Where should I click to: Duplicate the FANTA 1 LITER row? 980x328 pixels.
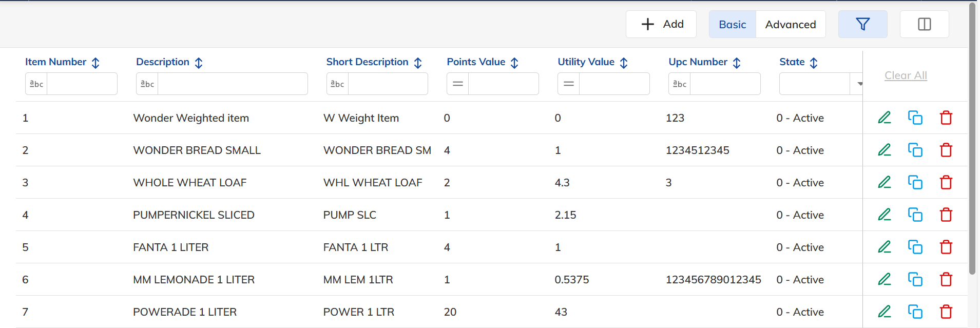[x=915, y=247]
